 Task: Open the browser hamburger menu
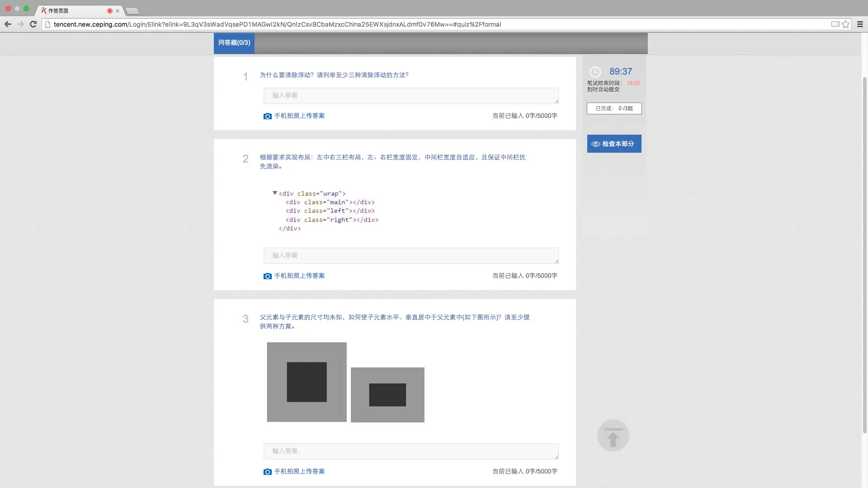coord(860,24)
